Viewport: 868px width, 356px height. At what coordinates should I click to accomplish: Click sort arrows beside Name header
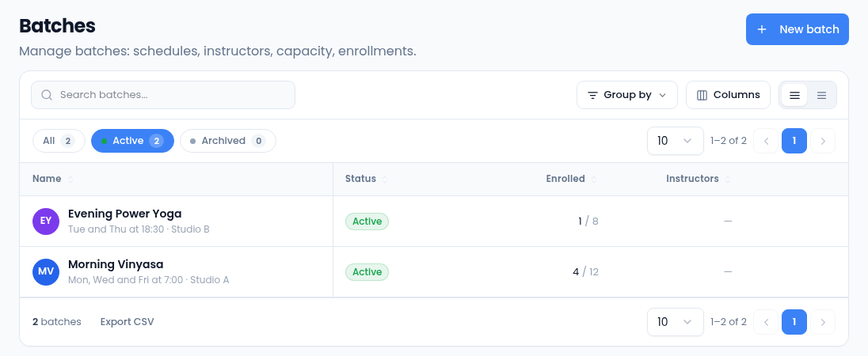[70, 179]
